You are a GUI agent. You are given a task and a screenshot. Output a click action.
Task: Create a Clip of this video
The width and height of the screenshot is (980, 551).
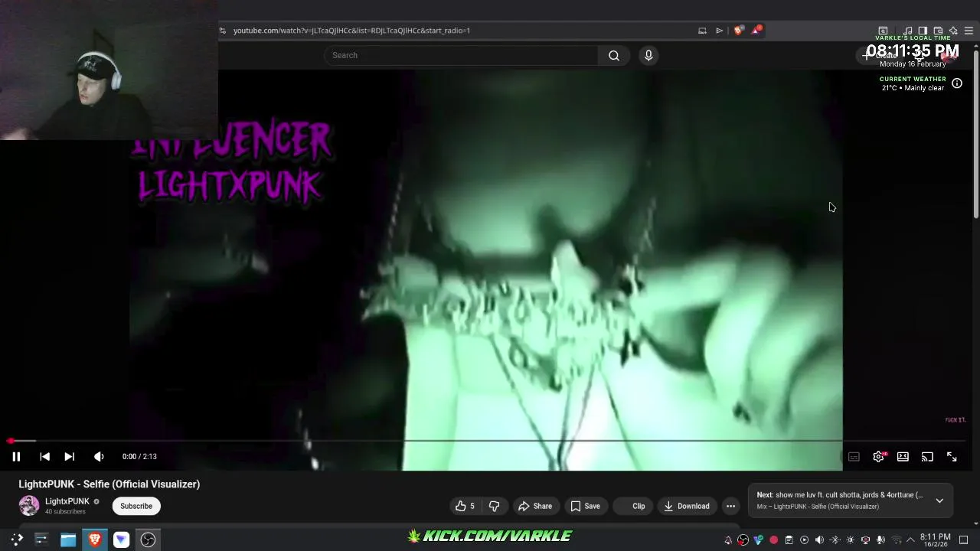point(632,506)
